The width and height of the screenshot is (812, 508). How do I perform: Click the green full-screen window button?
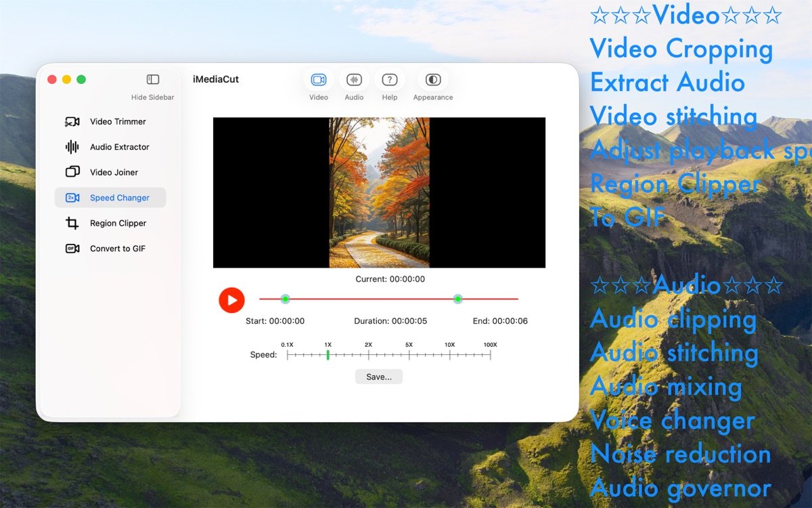click(81, 80)
